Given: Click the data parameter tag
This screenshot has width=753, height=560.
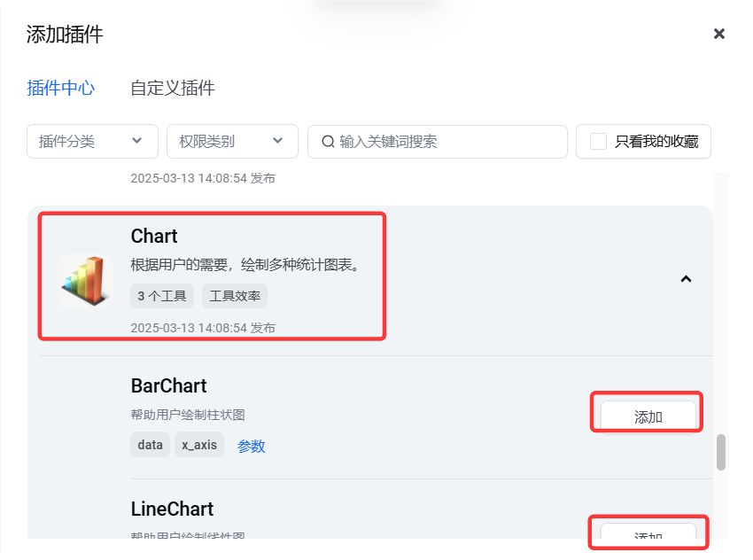Looking at the screenshot, I should 150,445.
